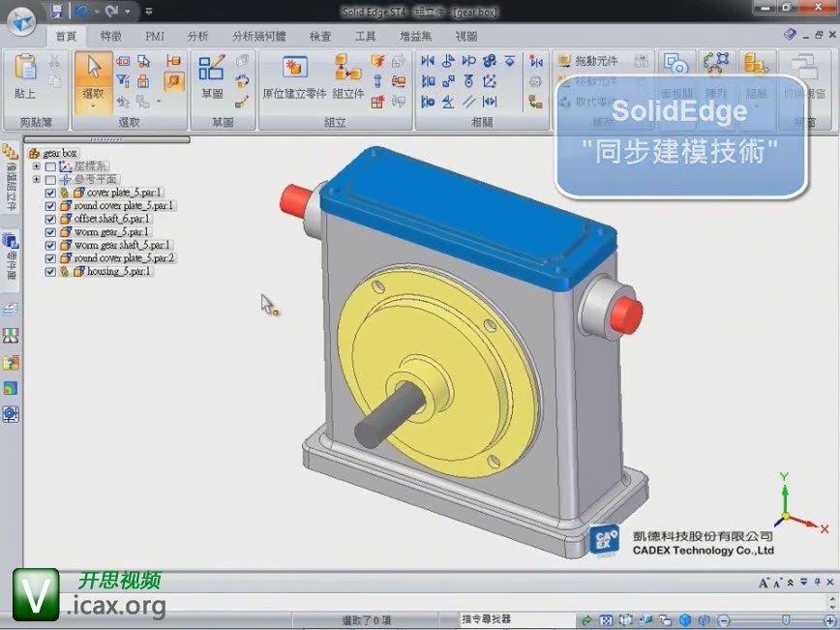Check the 參考平面 reference planes checkbox
This screenshot has height=630, width=840.
click(x=50, y=180)
